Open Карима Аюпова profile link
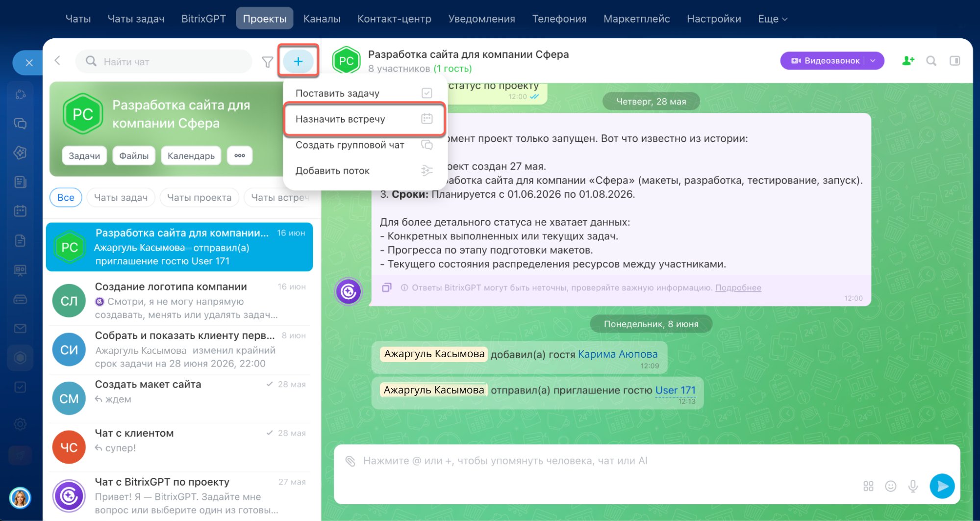 pyautogui.click(x=618, y=354)
